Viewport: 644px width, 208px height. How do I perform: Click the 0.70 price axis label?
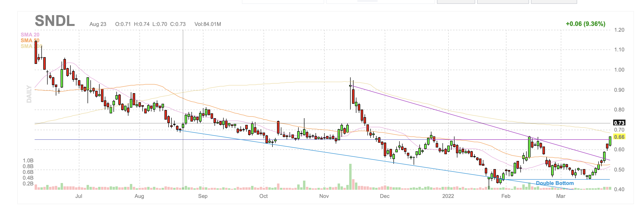(619, 130)
